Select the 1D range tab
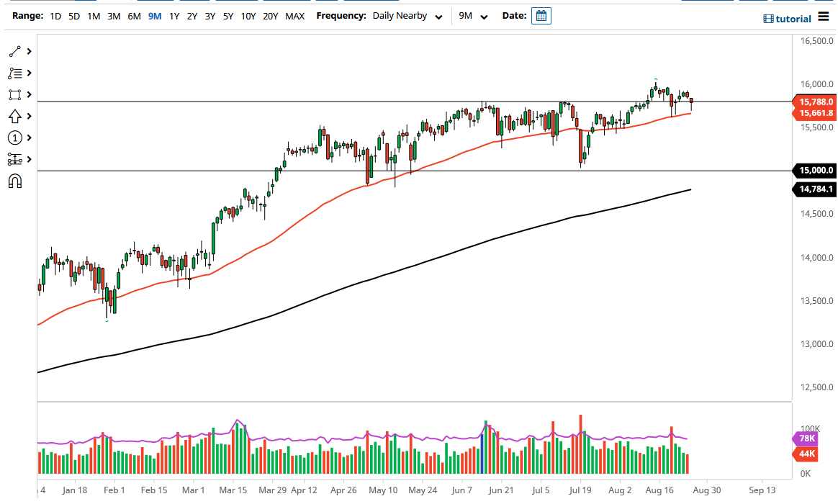 pyautogui.click(x=55, y=15)
